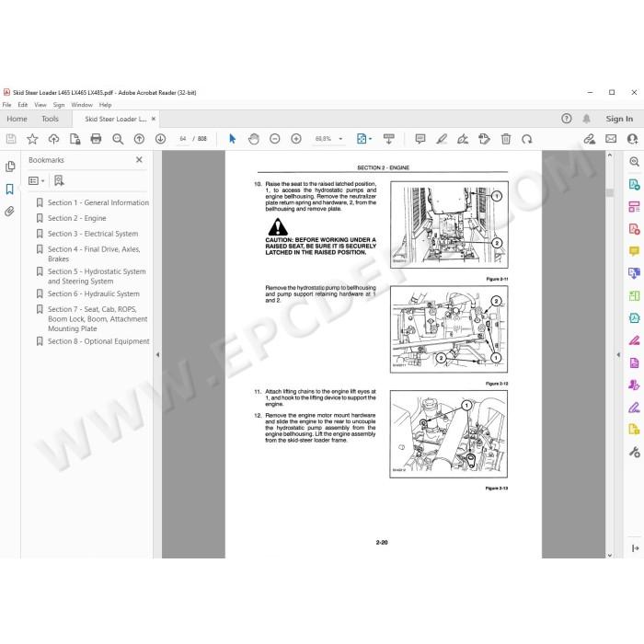The image size is (644, 644).
Task: Open the Find text magnifier
Action: coord(118,139)
